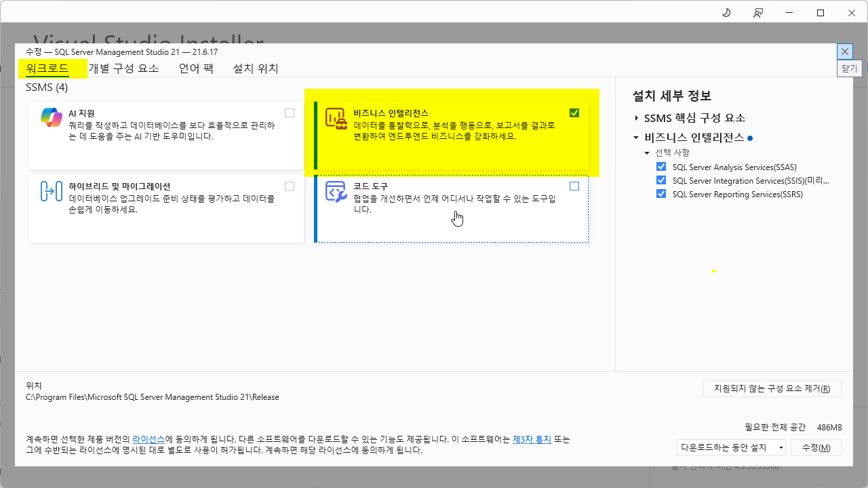Click the 위치 label above the path
Image resolution: width=868 pixels, height=488 pixels.
tap(34, 386)
